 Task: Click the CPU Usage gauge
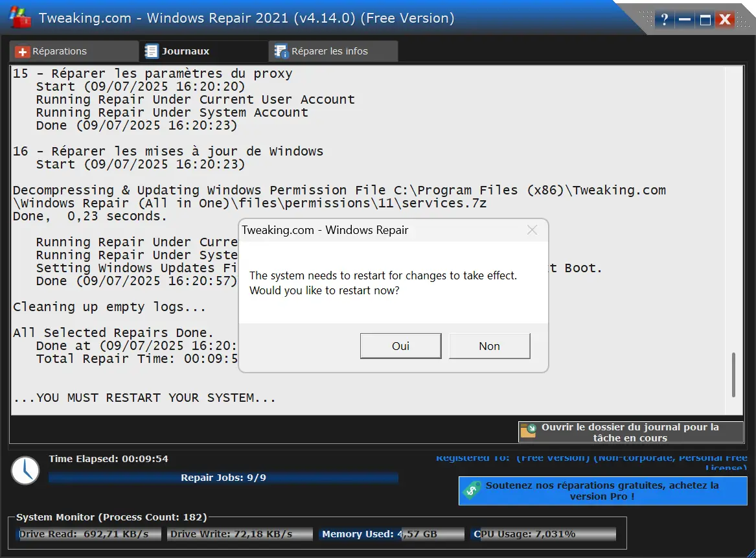(544, 534)
